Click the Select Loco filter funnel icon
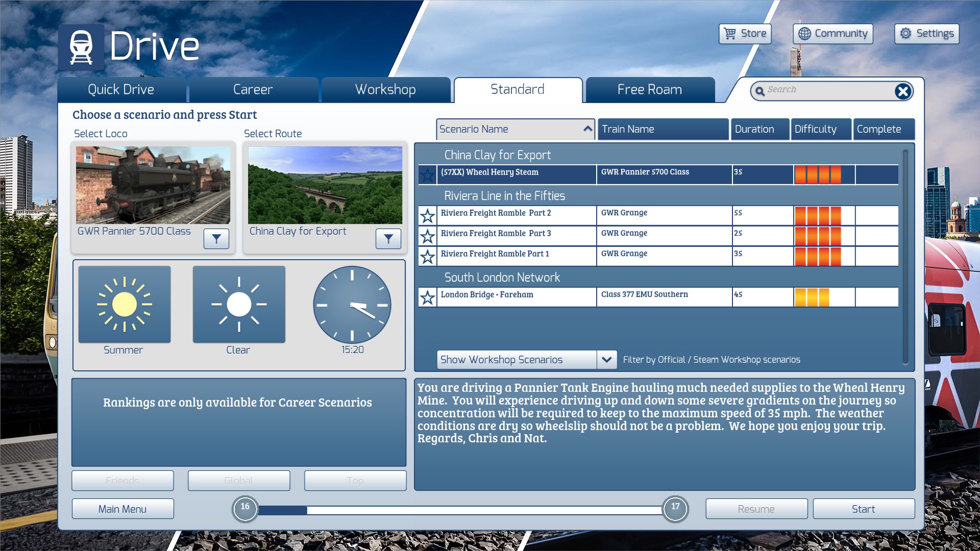Image resolution: width=980 pixels, height=551 pixels. click(x=216, y=238)
